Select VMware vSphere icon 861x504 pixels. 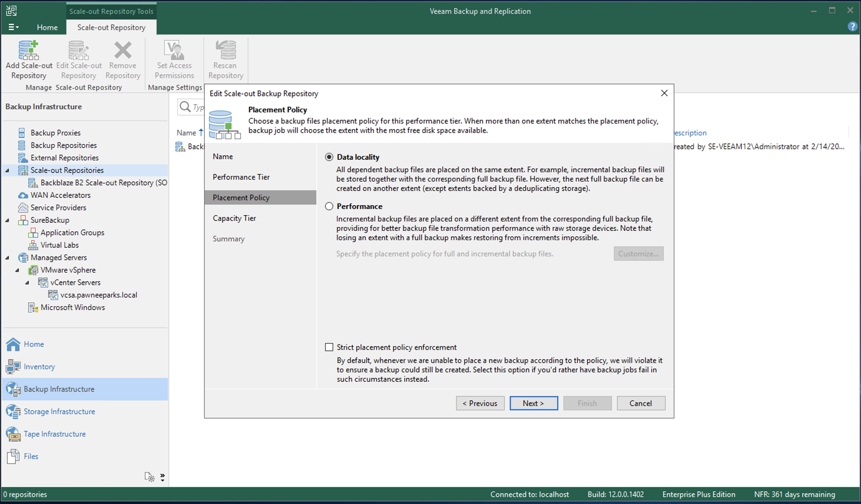(x=33, y=270)
